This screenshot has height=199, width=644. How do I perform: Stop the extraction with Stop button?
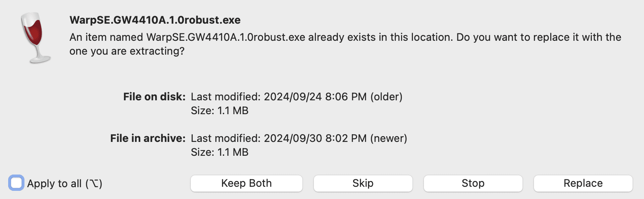[473, 183]
